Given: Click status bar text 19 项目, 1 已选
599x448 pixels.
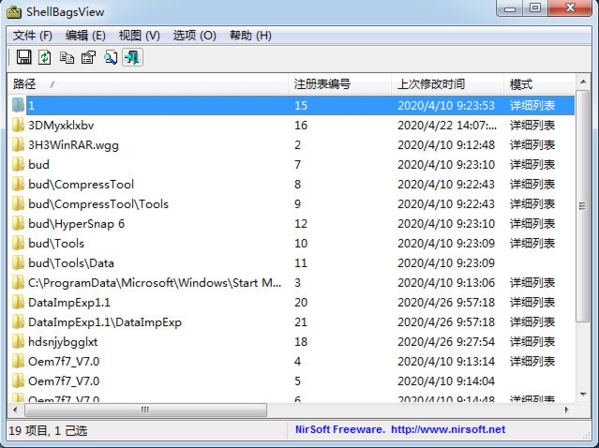Looking at the screenshot, I should 48,431.
